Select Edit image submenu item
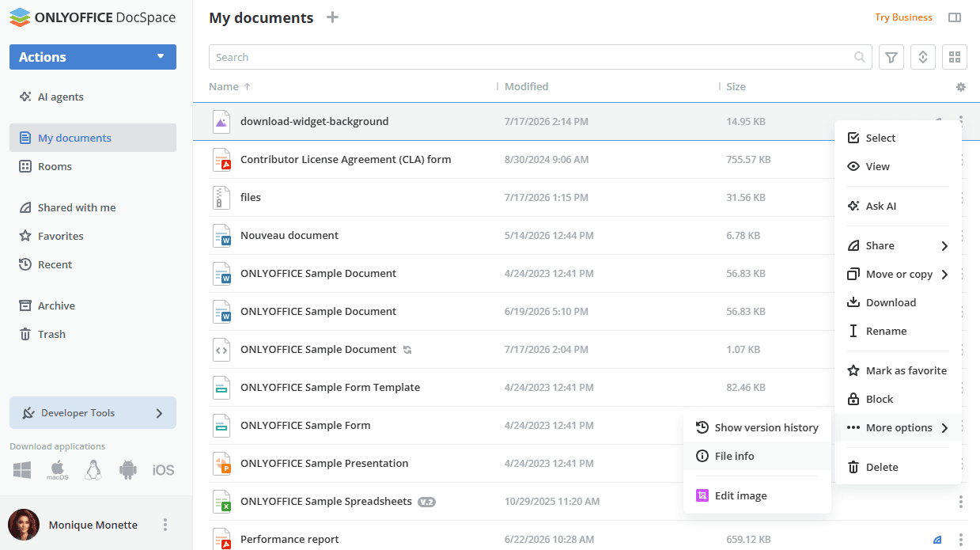This screenshot has width=980, height=550. tap(757, 495)
